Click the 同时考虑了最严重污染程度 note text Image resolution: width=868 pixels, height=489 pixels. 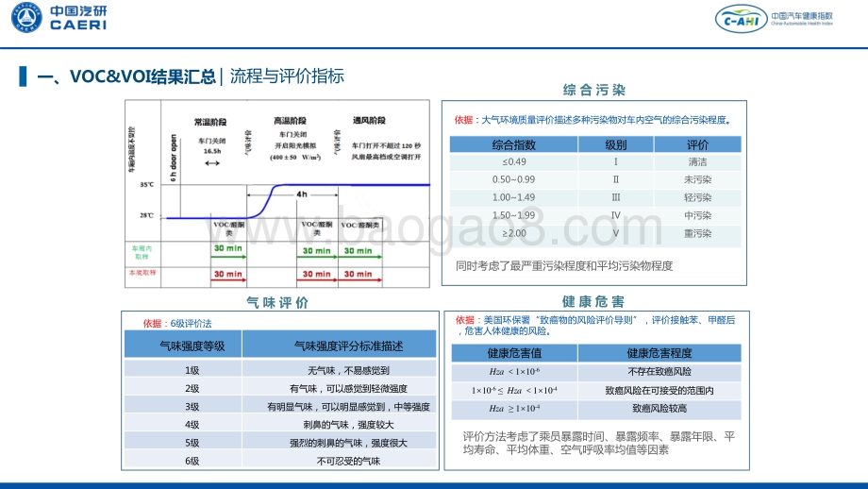pyautogui.click(x=564, y=266)
